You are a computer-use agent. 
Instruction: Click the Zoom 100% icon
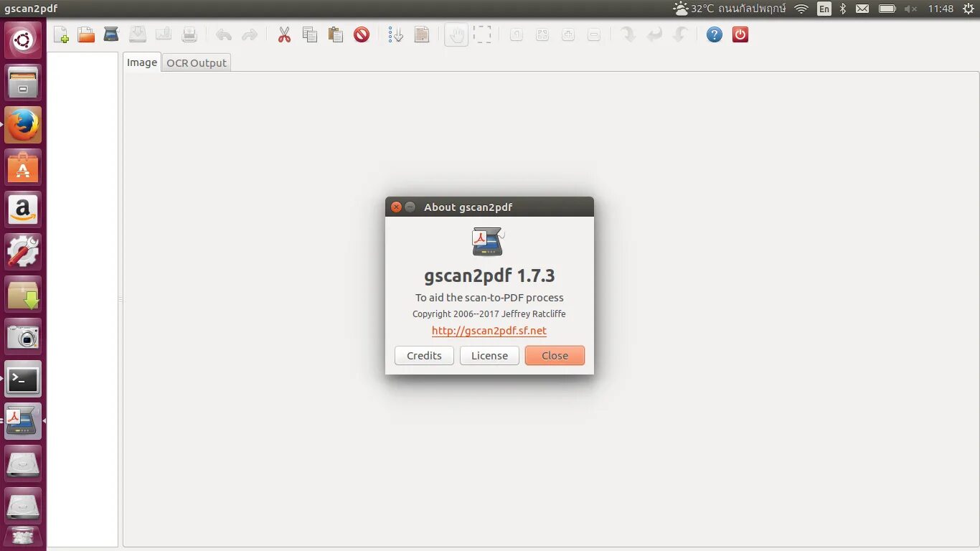(x=517, y=34)
